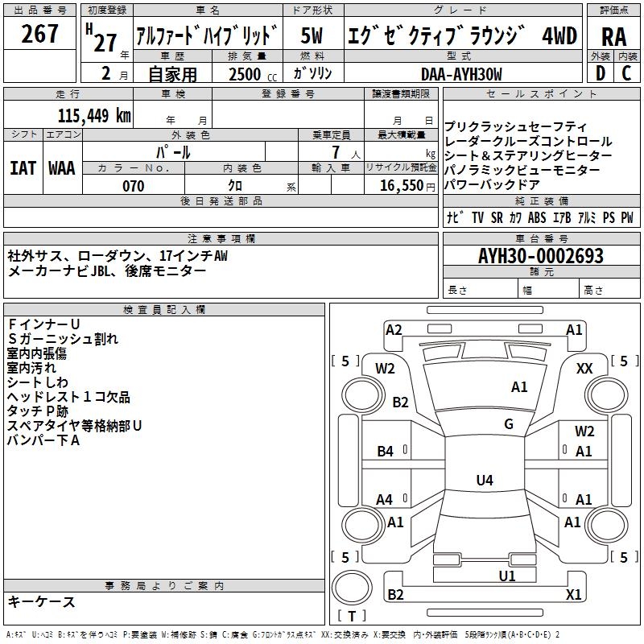Select the sales point レーダークルーズコントロール
This screenshot has height=644, width=644.
pyautogui.click(x=528, y=142)
